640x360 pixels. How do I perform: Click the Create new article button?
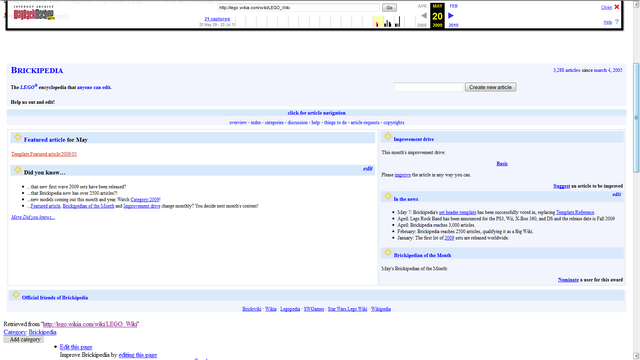coord(490,87)
